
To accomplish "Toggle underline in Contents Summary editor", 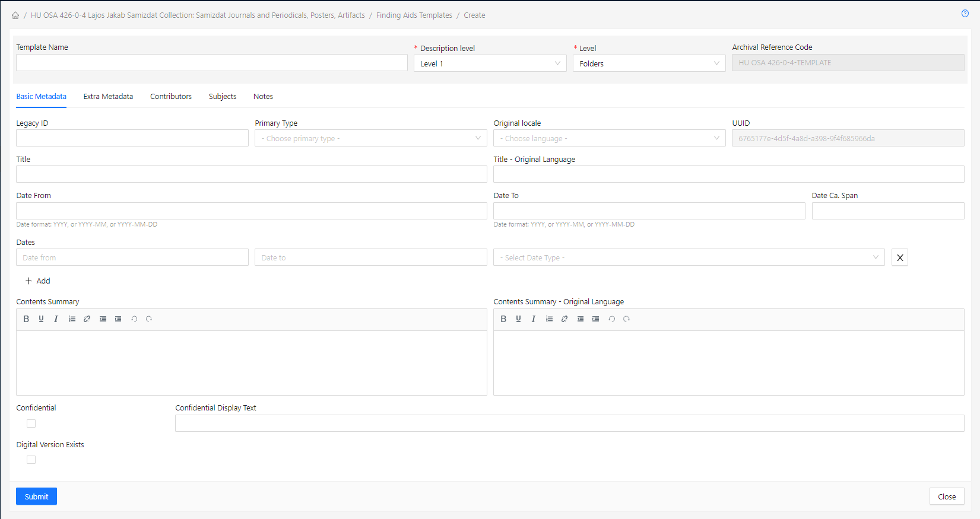I will tap(41, 319).
